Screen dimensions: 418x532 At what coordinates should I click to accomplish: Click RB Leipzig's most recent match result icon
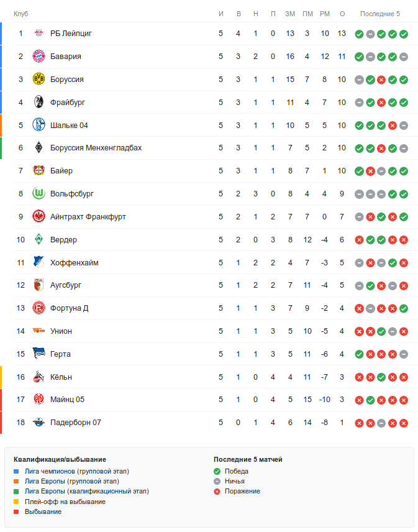[x=404, y=34]
